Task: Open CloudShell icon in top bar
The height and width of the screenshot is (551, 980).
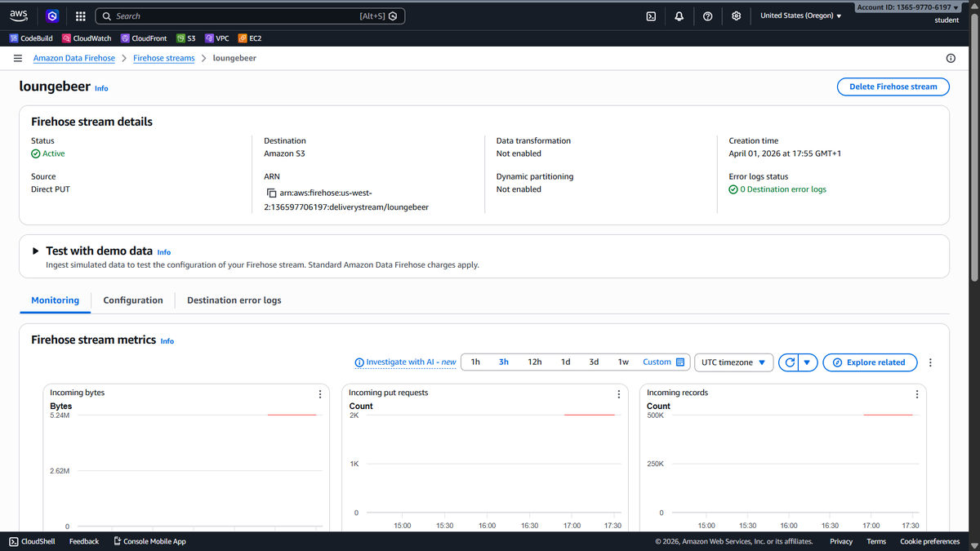Action: (651, 16)
